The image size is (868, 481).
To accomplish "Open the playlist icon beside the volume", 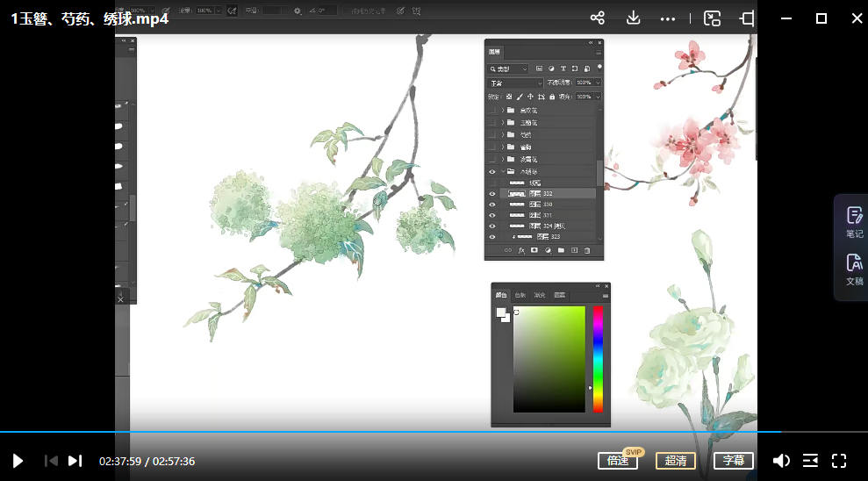I will pos(810,461).
